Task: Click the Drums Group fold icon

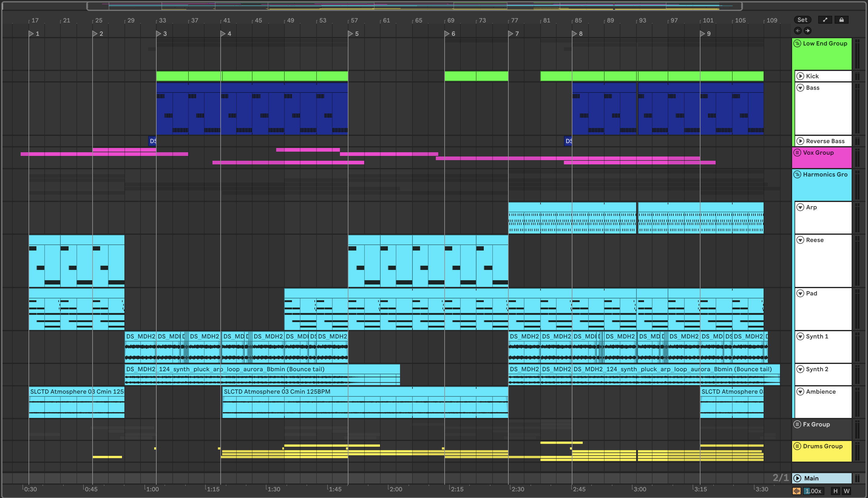Action: [x=797, y=446]
